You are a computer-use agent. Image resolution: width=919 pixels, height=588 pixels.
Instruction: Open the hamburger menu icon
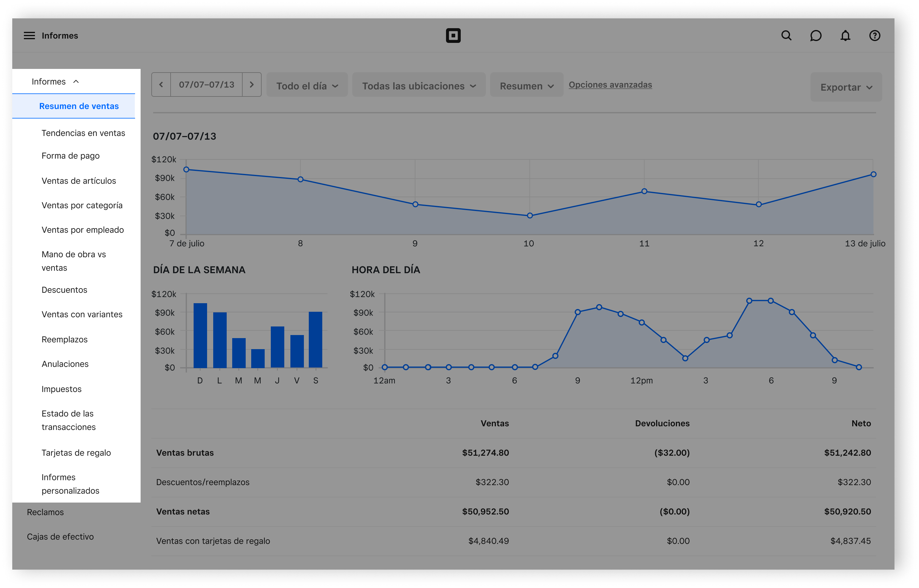pos(29,36)
